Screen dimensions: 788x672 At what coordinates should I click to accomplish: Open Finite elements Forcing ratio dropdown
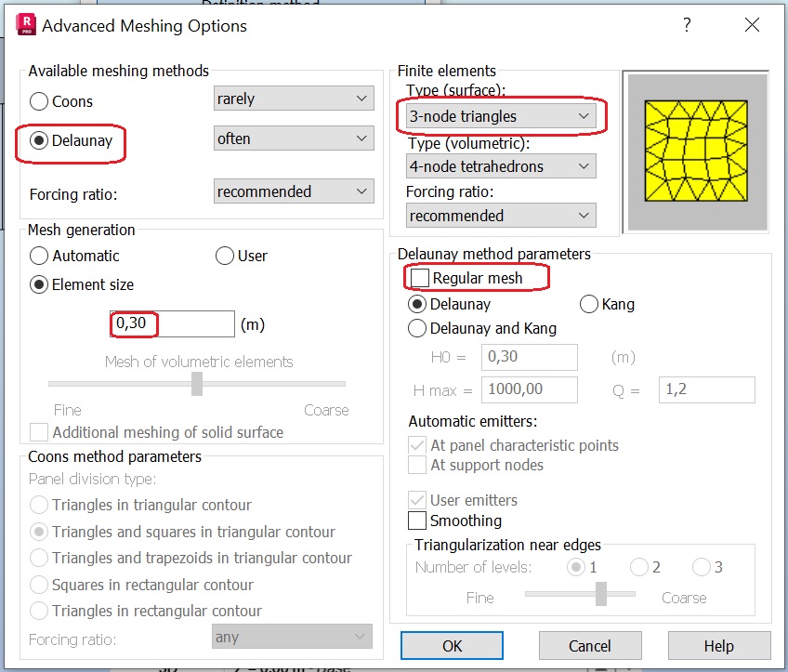[501, 216]
